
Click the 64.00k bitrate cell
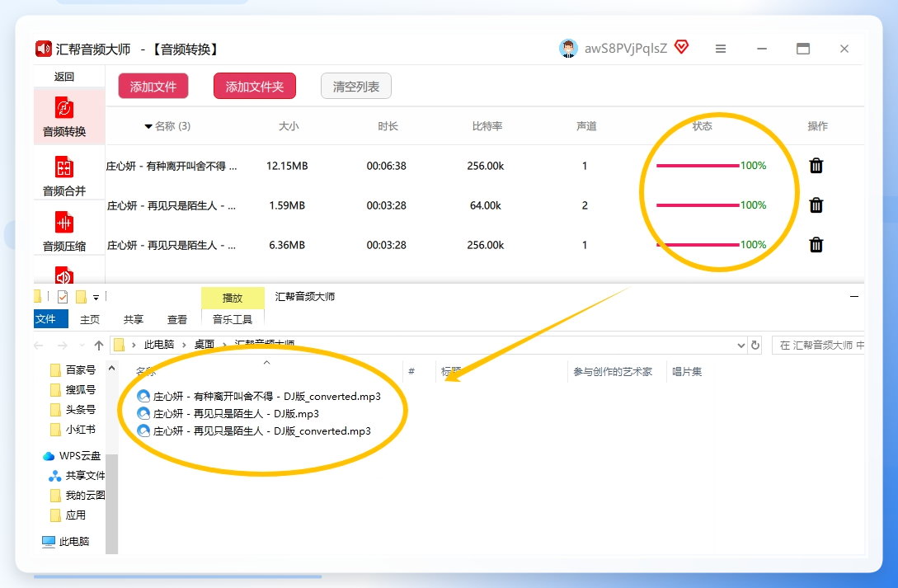[x=486, y=205]
